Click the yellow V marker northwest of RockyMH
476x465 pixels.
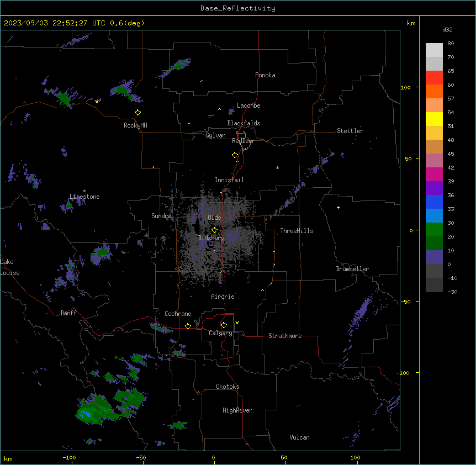pos(97,102)
